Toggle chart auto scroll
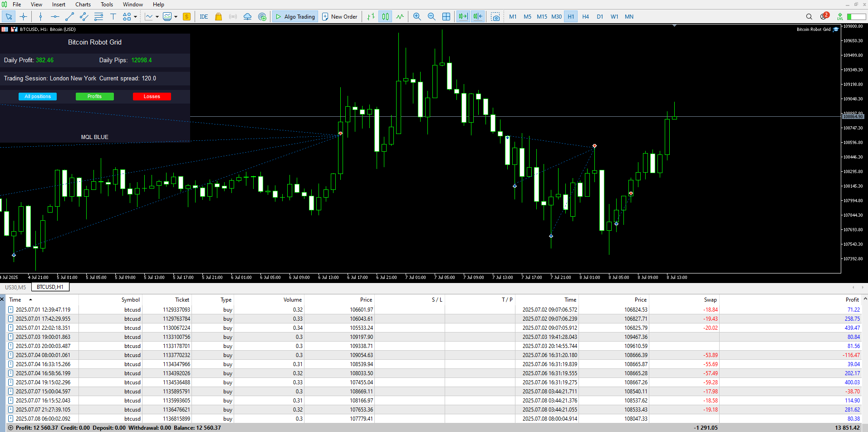 click(462, 17)
